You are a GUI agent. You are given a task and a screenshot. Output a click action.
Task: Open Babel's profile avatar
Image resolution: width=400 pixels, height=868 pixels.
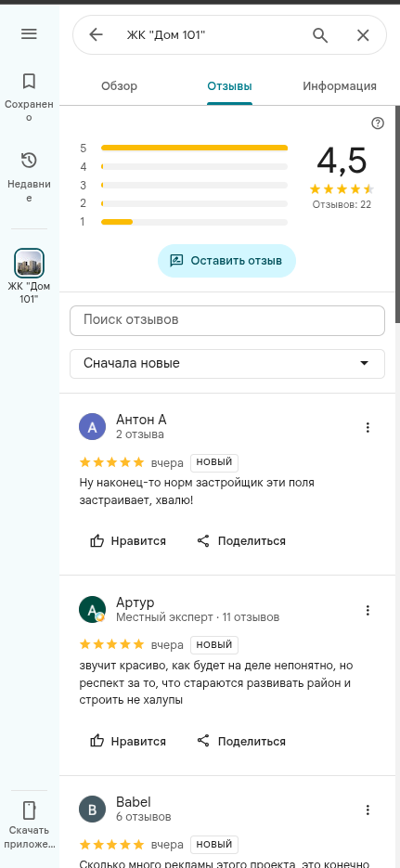coord(93,810)
